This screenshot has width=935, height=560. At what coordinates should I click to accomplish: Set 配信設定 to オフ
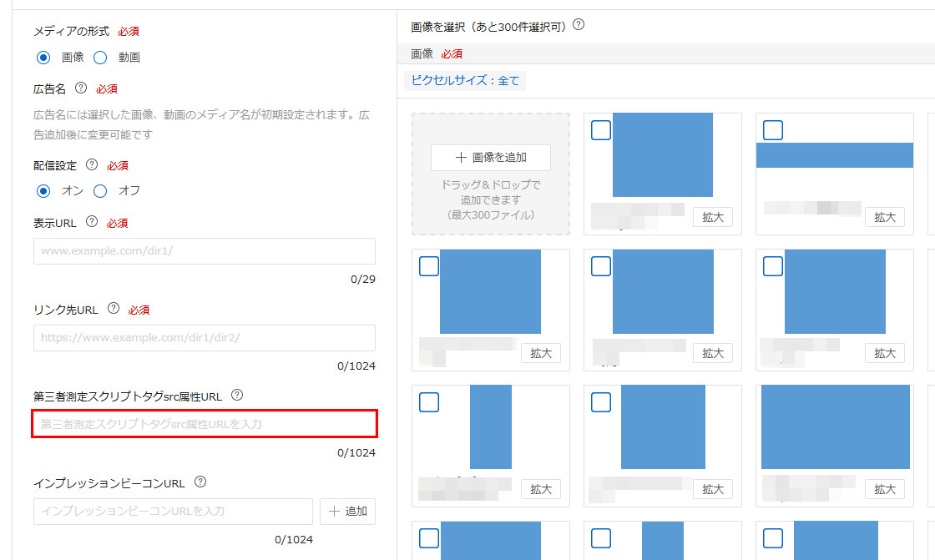click(x=100, y=191)
